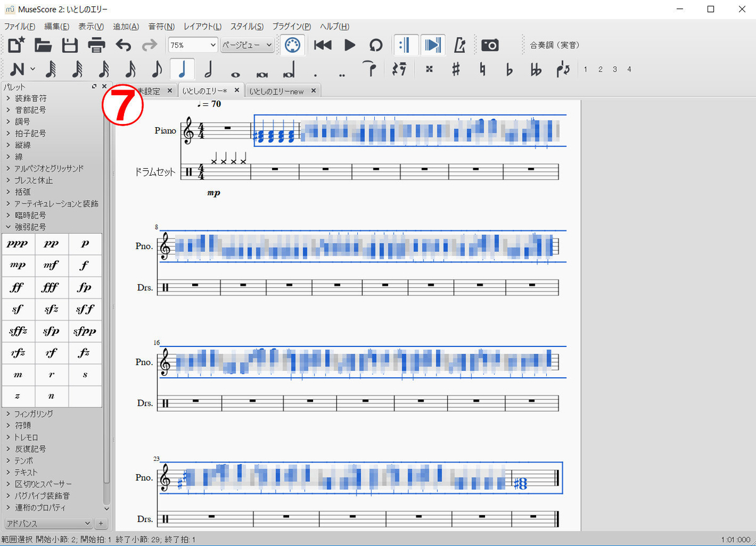The image size is (756, 546).
Task: Open ページビュー view mode dropdown
Action: 247,45
